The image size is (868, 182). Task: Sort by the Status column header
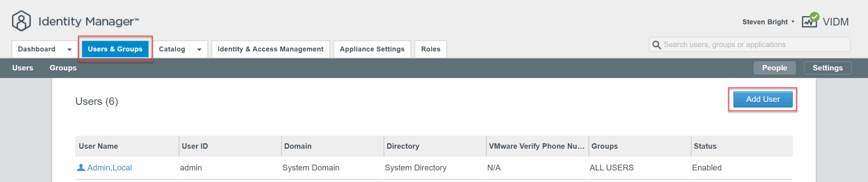[x=705, y=146]
